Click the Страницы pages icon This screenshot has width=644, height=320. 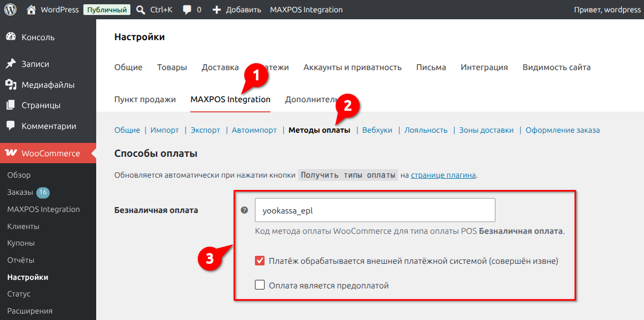point(10,105)
